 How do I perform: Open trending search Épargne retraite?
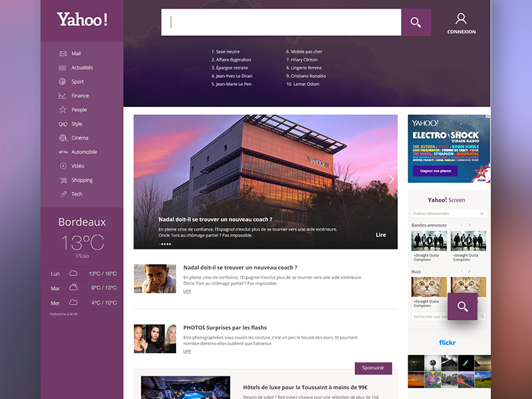229,68
